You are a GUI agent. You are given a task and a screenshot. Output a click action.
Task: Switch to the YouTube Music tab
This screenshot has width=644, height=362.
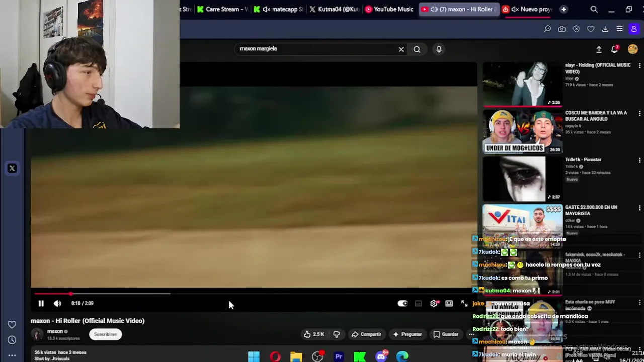(x=389, y=9)
